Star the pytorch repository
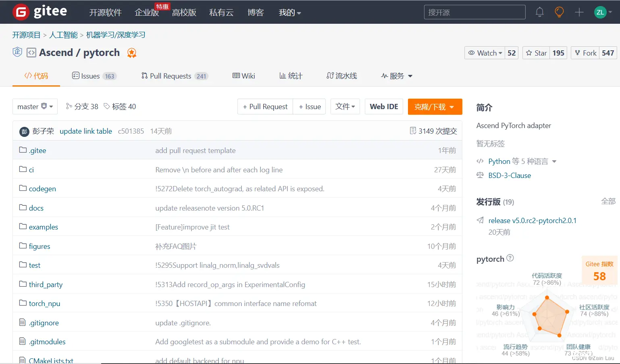 537,53
